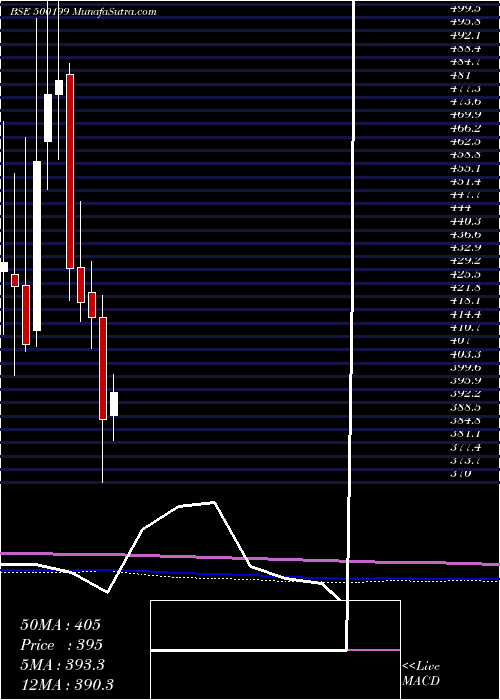
Task: Click the red candle falling from 414 to 386
Action: (103, 368)
